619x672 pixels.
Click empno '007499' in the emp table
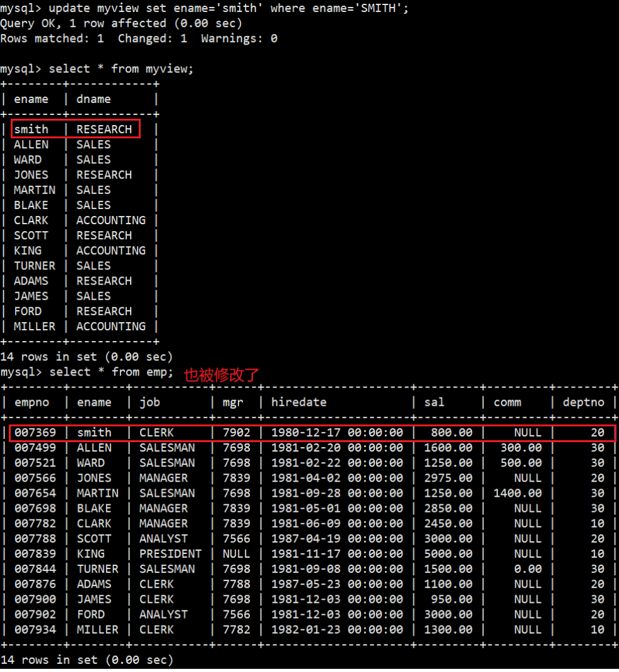(35, 448)
